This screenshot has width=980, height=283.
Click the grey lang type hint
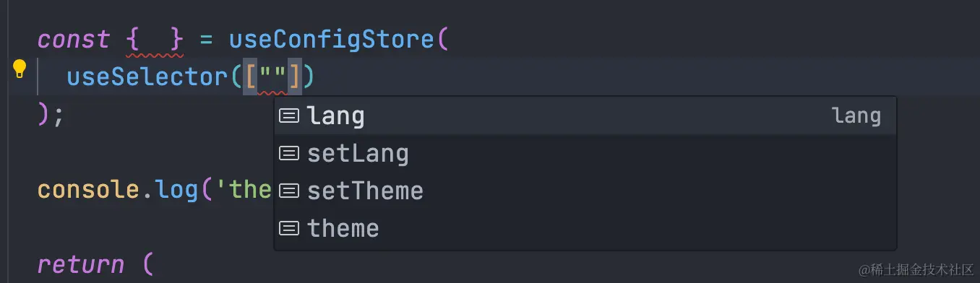click(856, 116)
